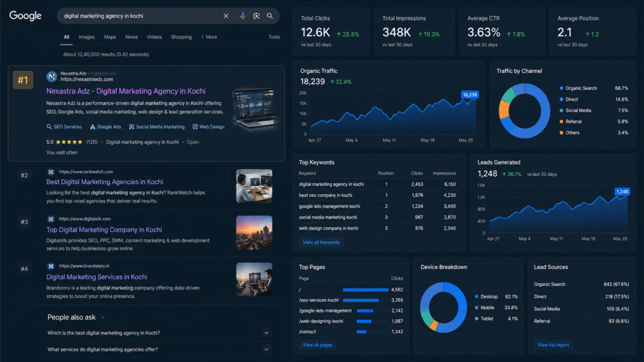Click 'google ads management kochi' keyword row

pyautogui.click(x=377, y=206)
